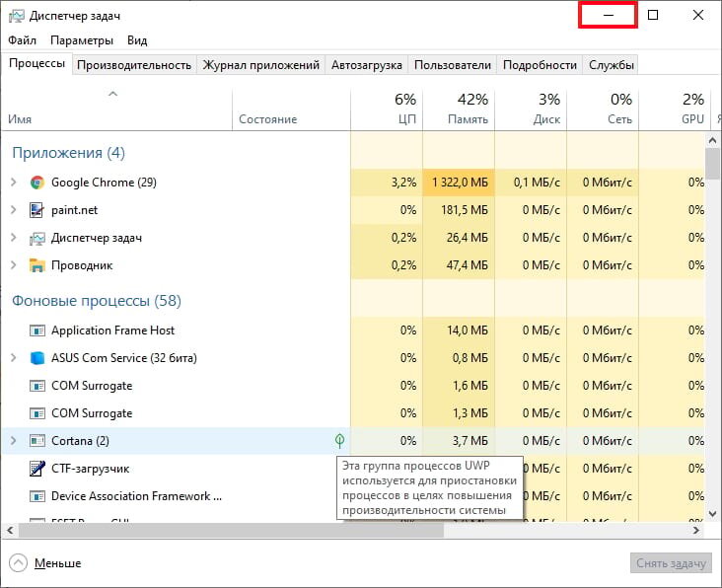The image size is (722, 588).
Task: Click the Google Chrome process icon
Action: pos(37,183)
